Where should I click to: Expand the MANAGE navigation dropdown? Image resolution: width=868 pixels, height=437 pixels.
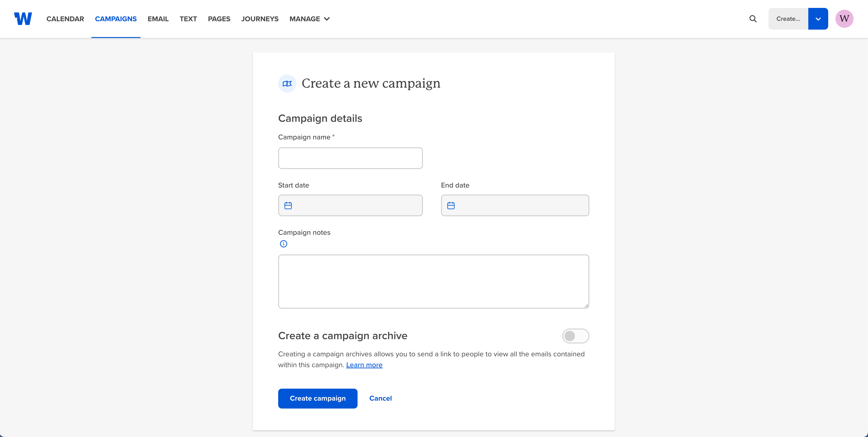click(309, 19)
